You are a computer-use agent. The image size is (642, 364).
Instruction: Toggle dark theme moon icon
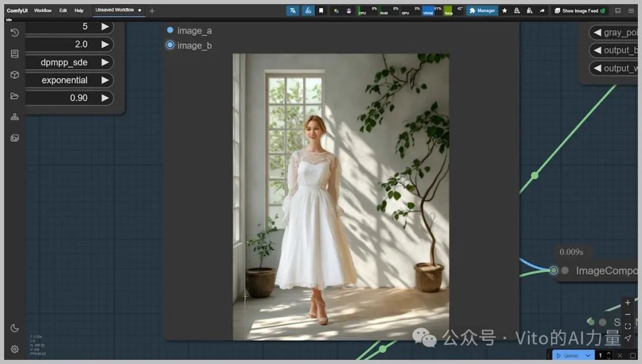(15, 328)
